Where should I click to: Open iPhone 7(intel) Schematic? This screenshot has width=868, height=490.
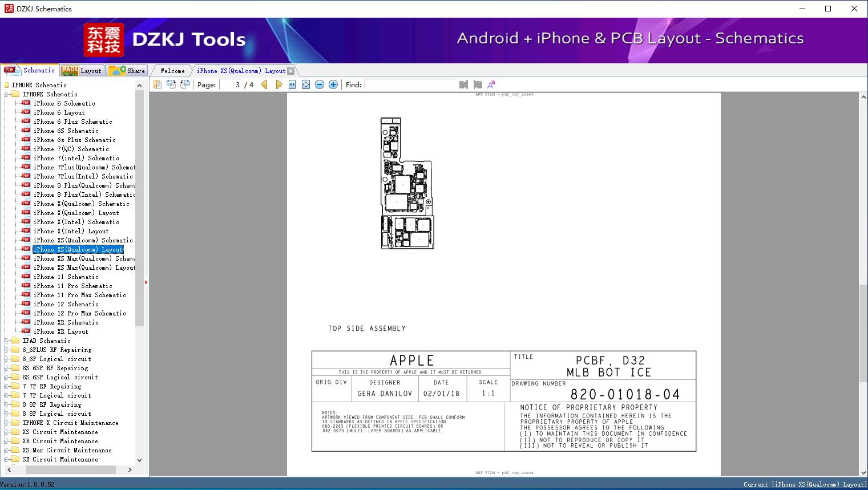click(x=76, y=158)
